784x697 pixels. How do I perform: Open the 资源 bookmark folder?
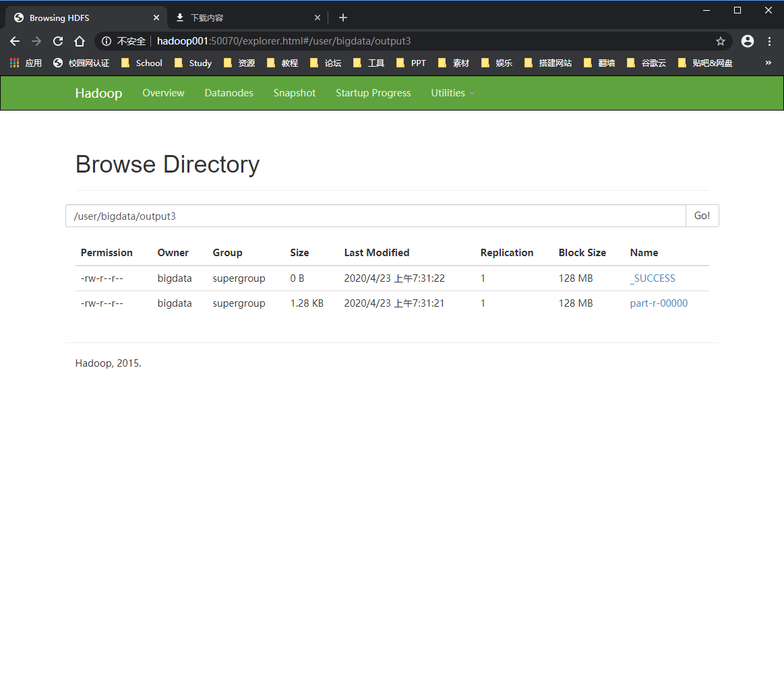(x=239, y=63)
